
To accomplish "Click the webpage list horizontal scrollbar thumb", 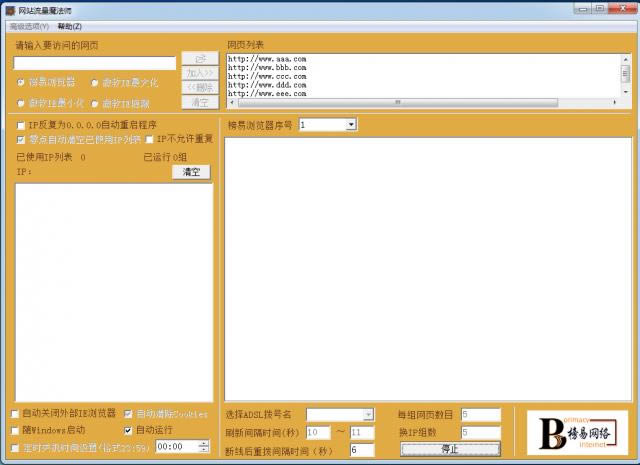I will click(398, 102).
